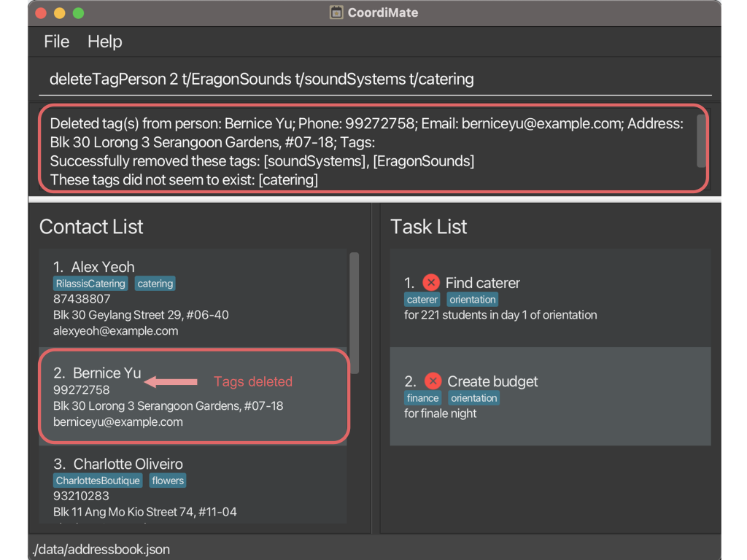Select the Bernice Yu contact card

[x=193, y=397]
